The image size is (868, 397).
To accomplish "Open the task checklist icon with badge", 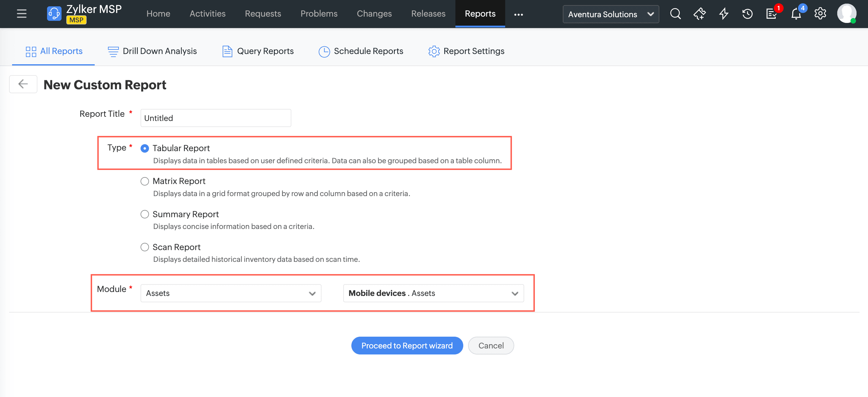I will 771,14.
